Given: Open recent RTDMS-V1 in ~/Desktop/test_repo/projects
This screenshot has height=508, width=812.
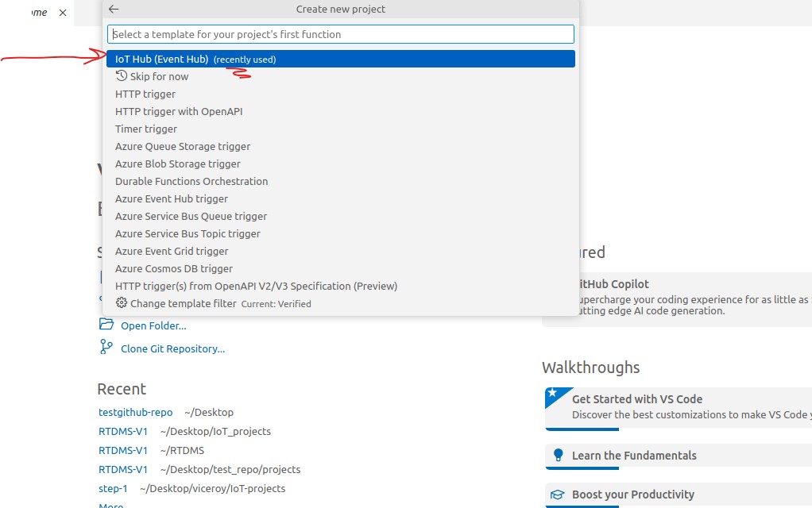Looking at the screenshot, I should 123,470.
